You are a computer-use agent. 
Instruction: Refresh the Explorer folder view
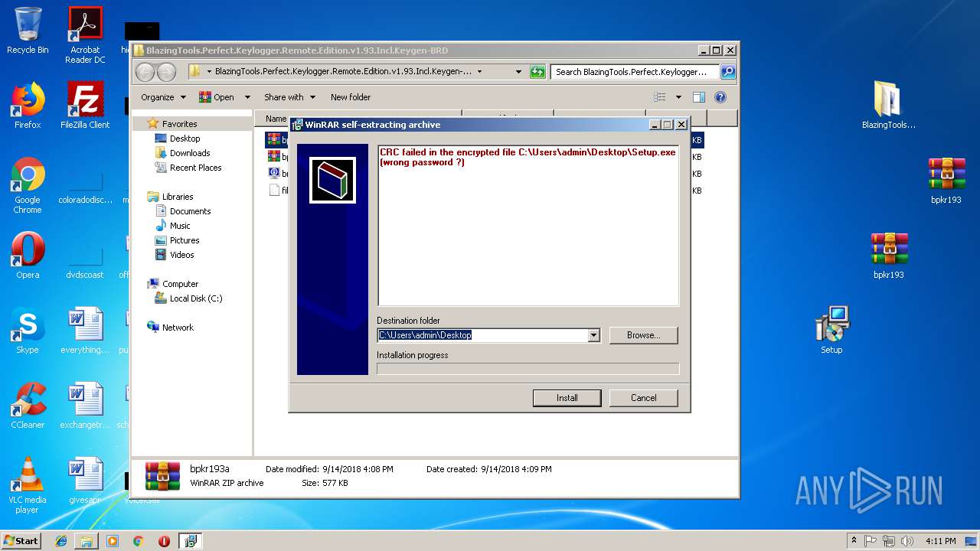coord(537,71)
